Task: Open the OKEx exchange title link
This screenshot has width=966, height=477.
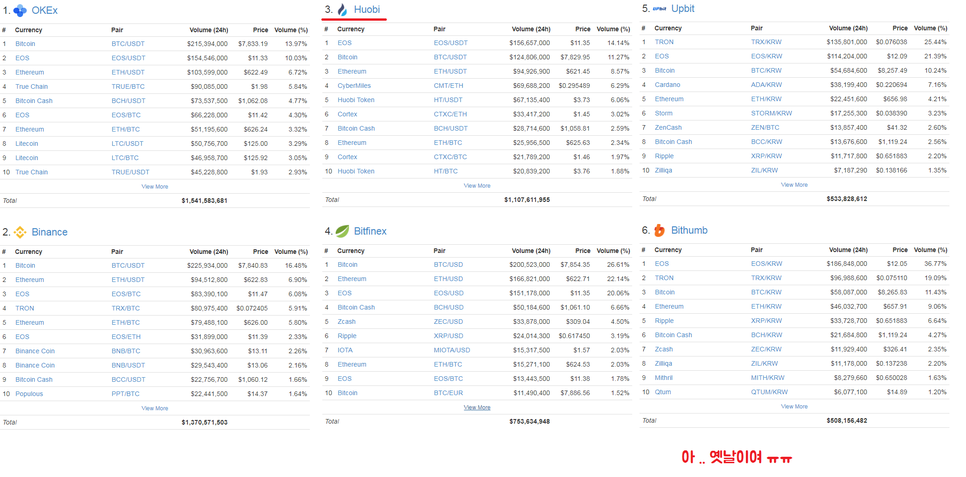Action: (45, 10)
